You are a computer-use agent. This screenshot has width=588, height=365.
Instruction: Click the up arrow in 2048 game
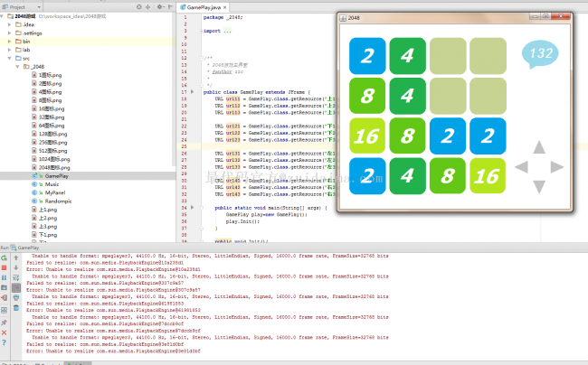(x=539, y=147)
